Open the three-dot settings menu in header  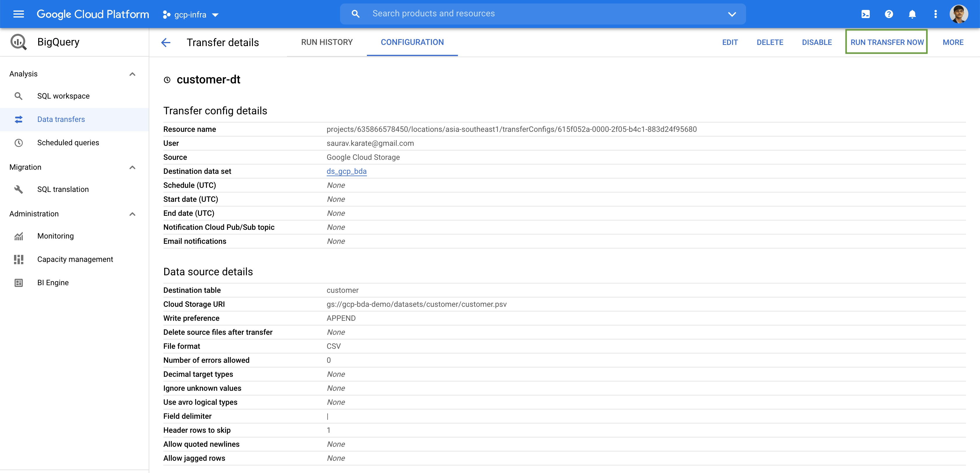coord(935,14)
